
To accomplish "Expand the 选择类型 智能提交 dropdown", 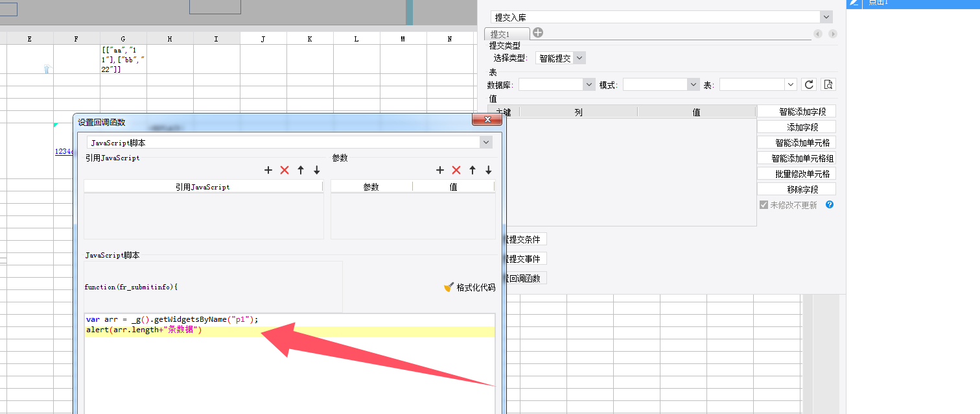I will point(561,58).
